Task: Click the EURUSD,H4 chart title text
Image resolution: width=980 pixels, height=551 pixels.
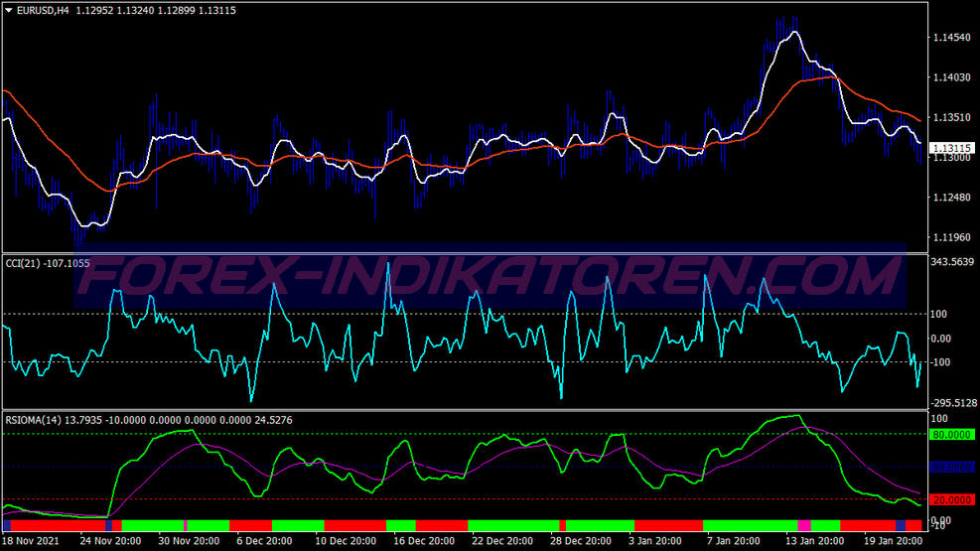Action: coord(43,11)
